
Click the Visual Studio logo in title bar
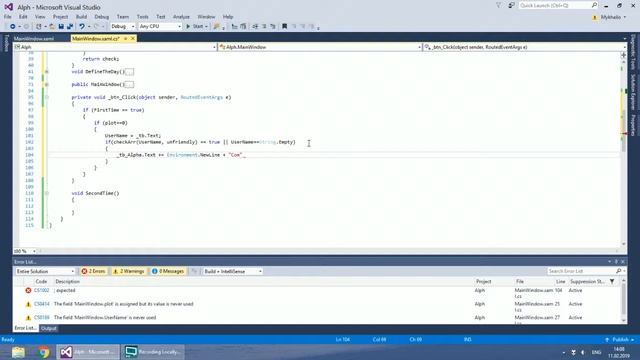9,7
